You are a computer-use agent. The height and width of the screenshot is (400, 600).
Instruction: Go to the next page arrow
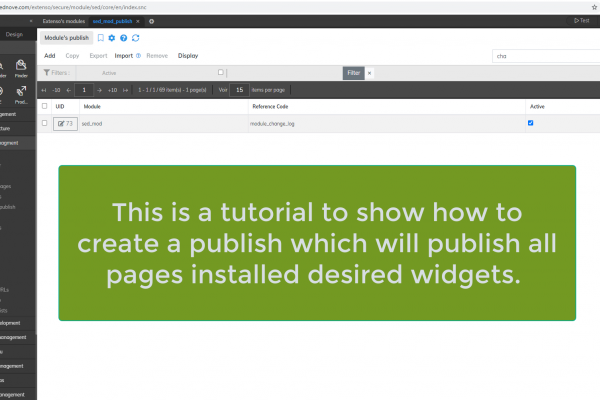pos(99,90)
